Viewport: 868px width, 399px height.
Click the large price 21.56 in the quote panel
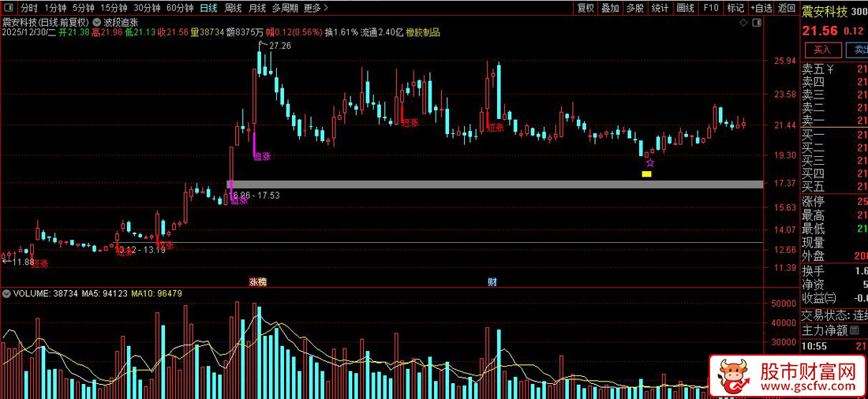tap(819, 32)
